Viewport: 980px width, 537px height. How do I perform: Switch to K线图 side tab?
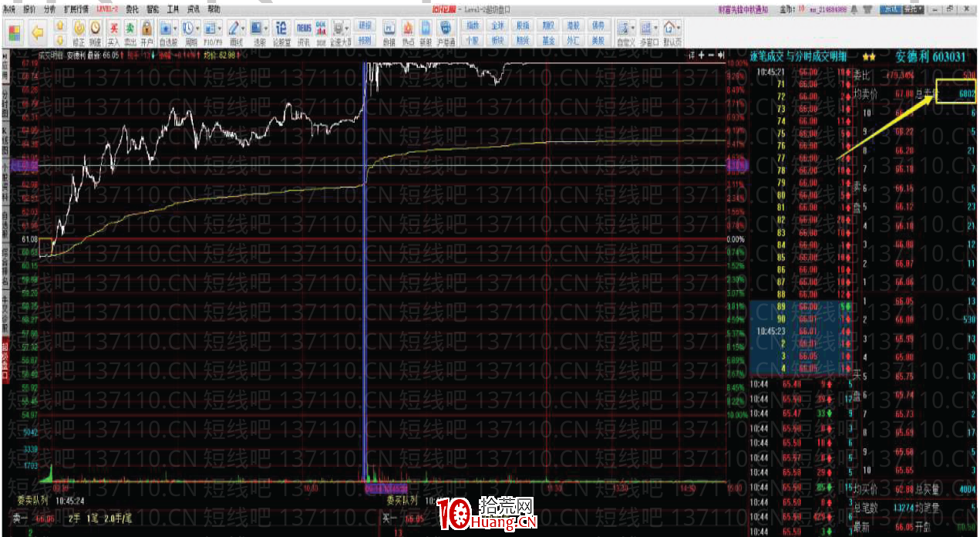tap(5, 141)
